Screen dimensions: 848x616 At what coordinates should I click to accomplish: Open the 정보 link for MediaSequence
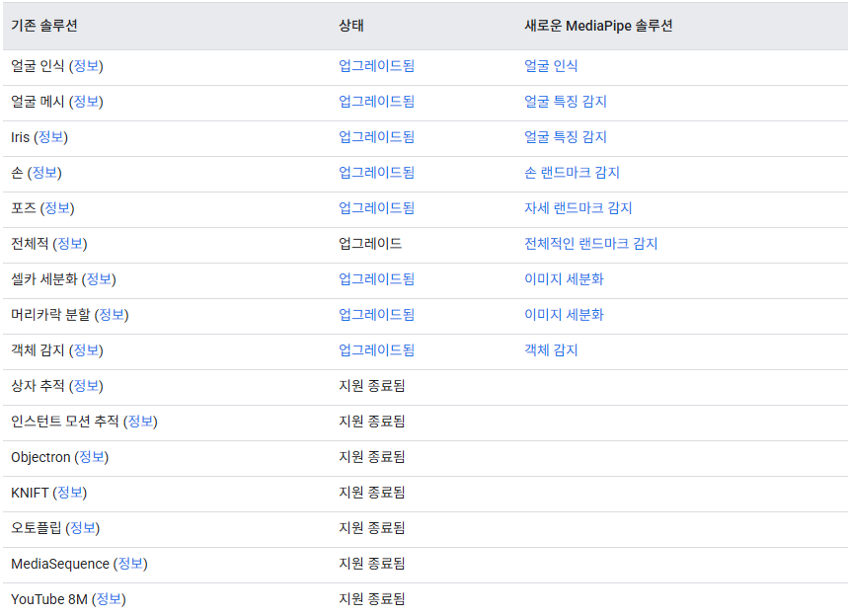click(x=131, y=564)
